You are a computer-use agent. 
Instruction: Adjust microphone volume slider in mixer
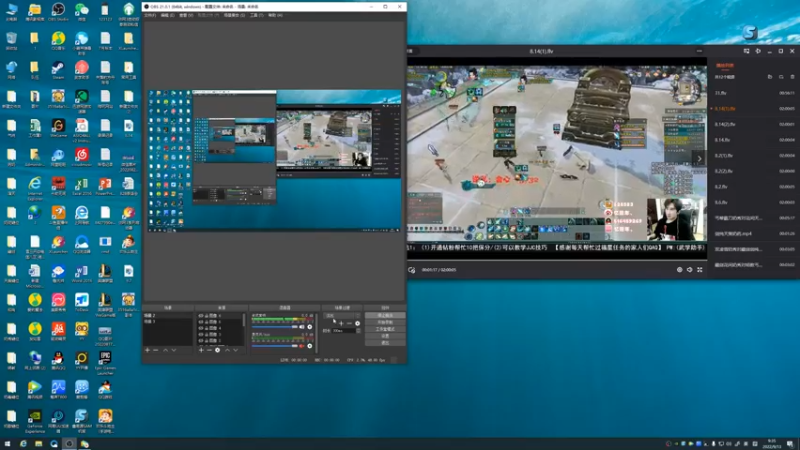(x=274, y=346)
